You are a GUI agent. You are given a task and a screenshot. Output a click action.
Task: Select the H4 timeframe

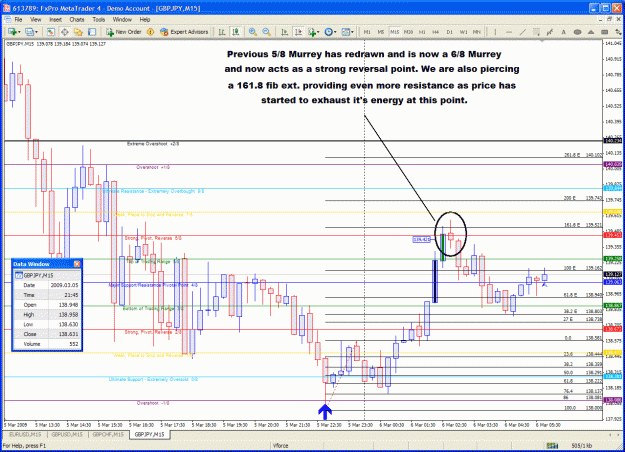coord(436,32)
